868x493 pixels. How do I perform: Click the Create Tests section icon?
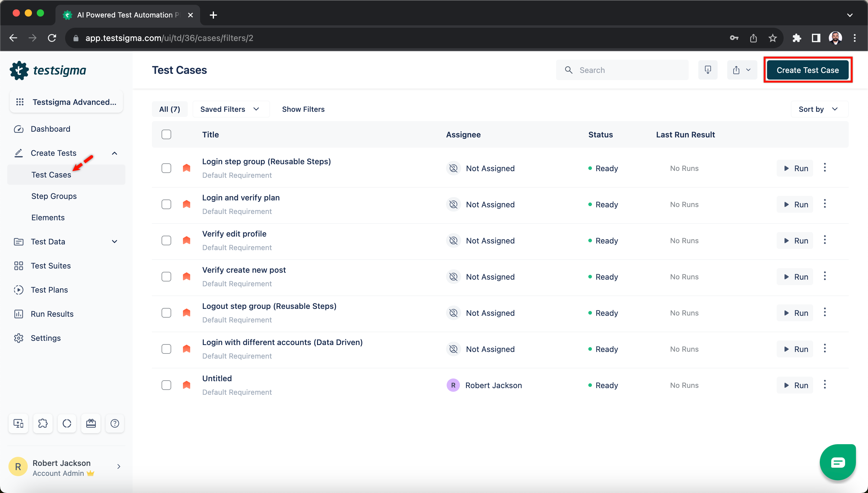click(x=18, y=152)
